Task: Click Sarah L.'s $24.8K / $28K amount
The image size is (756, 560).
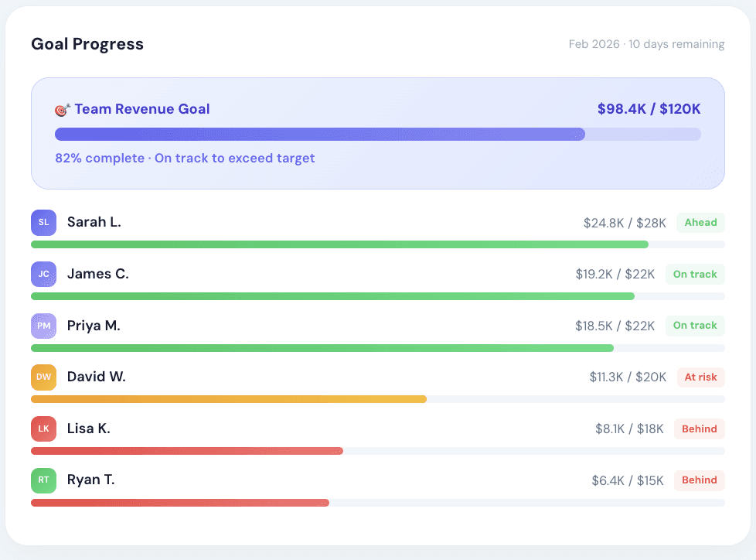Action: tap(625, 222)
